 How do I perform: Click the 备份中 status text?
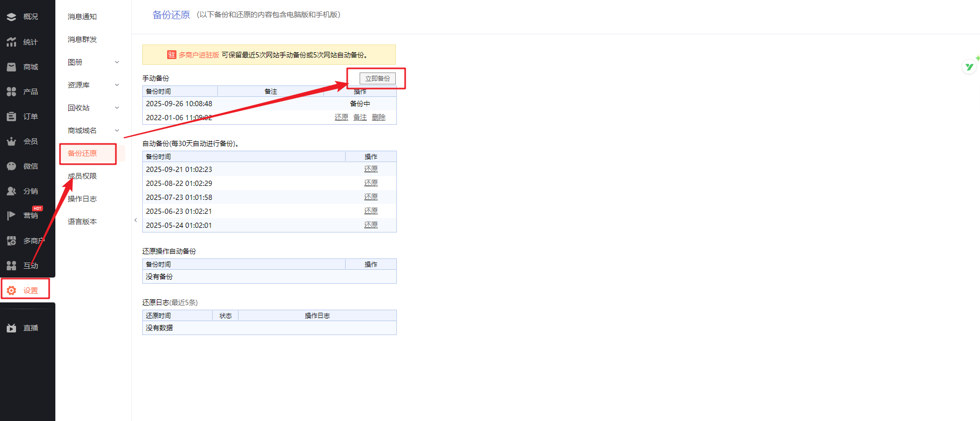(x=360, y=104)
